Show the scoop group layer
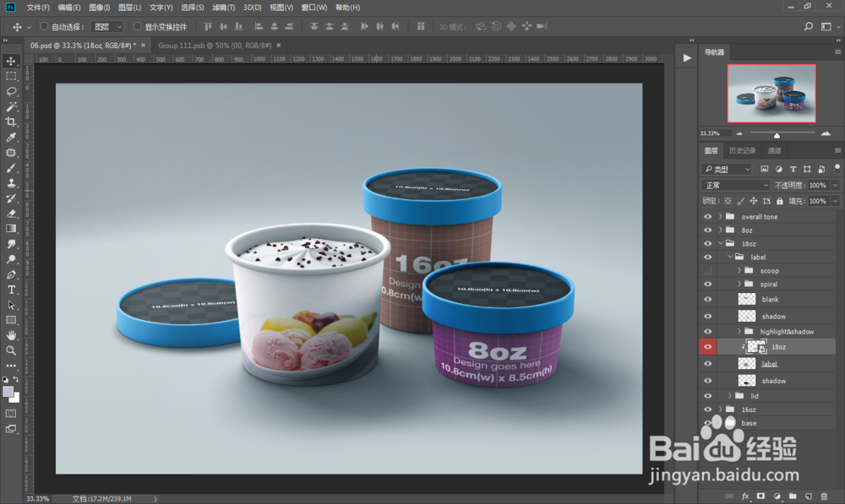Screen dimensions: 845x504 pos(707,270)
